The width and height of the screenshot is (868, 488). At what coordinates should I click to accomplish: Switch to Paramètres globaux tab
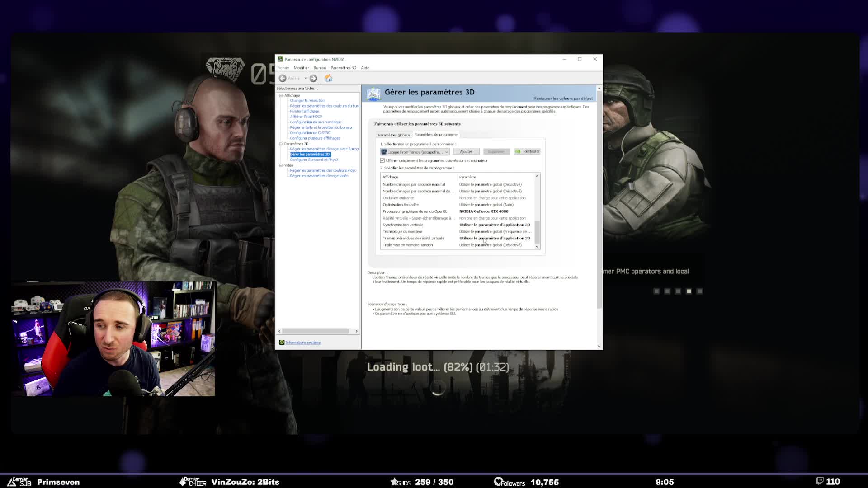pyautogui.click(x=394, y=135)
